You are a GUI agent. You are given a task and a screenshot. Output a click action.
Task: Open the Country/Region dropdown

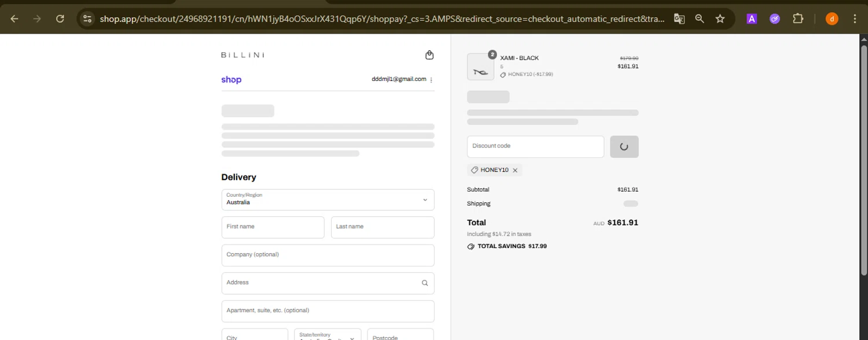pos(328,199)
